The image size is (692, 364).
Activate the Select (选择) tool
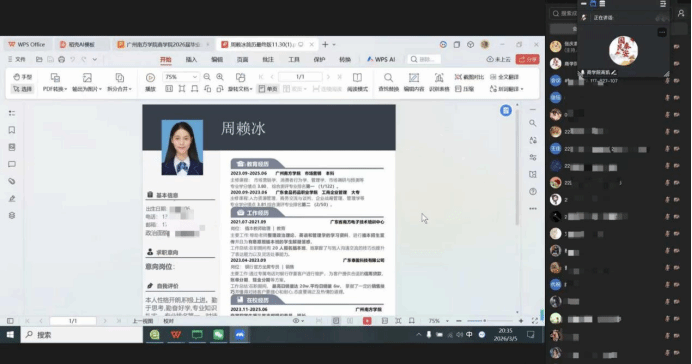click(x=22, y=89)
